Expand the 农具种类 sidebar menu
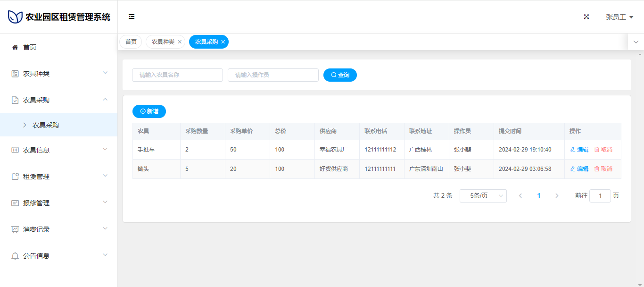The width and height of the screenshot is (644, 287). pos(59,74)
